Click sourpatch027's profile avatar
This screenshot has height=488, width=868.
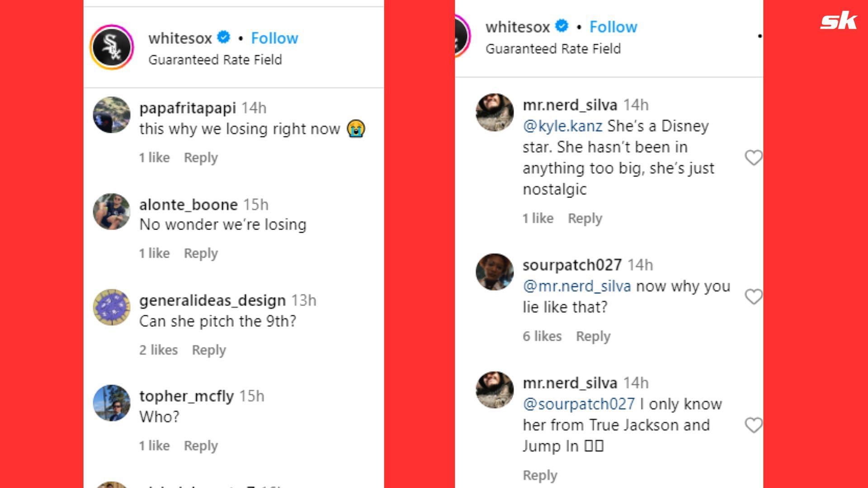pyautogui.click(x=495, y=272)
